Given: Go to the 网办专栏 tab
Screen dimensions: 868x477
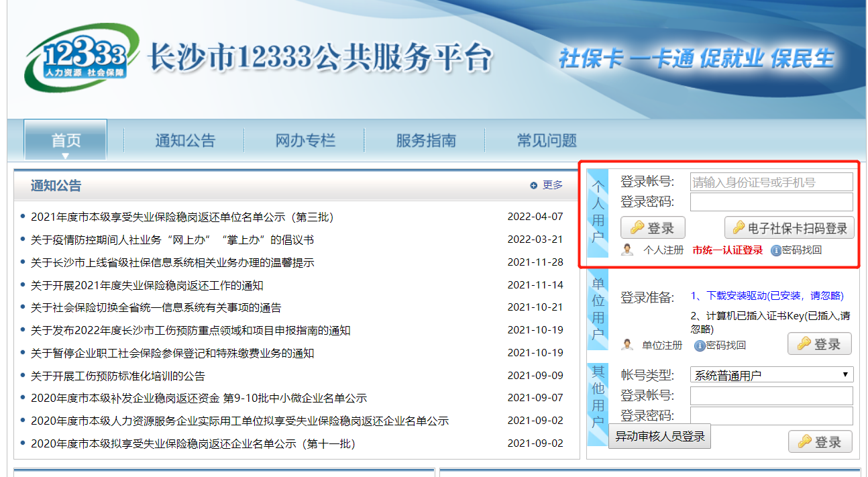Looking at the screenshot, I should point(305,140).
